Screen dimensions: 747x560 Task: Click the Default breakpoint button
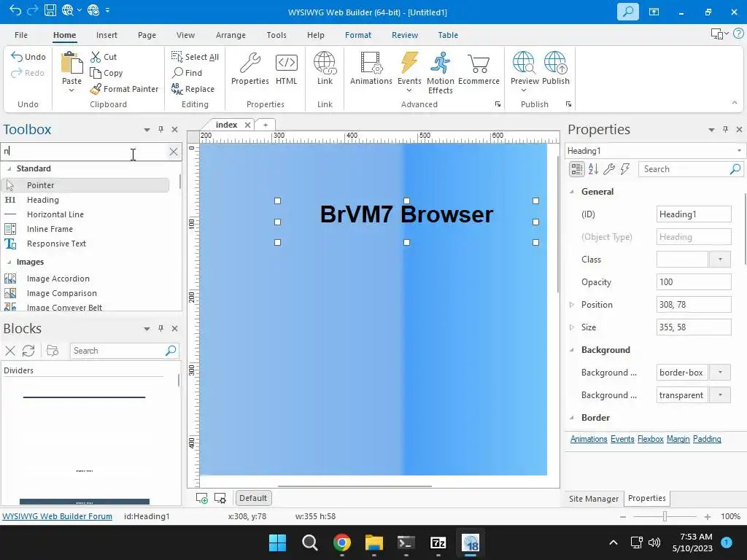(x=253, y=498)
